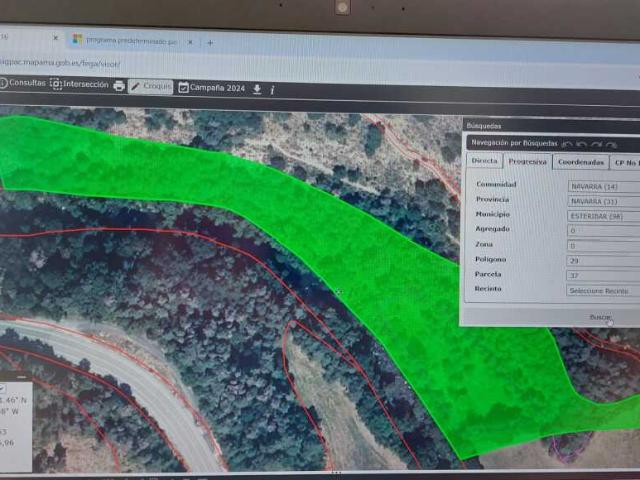640x480 pixels.
Task: Expand the Municipio dropdown showing ESTERIBAR
Action: pyautogui.click(x=604, y=216)
